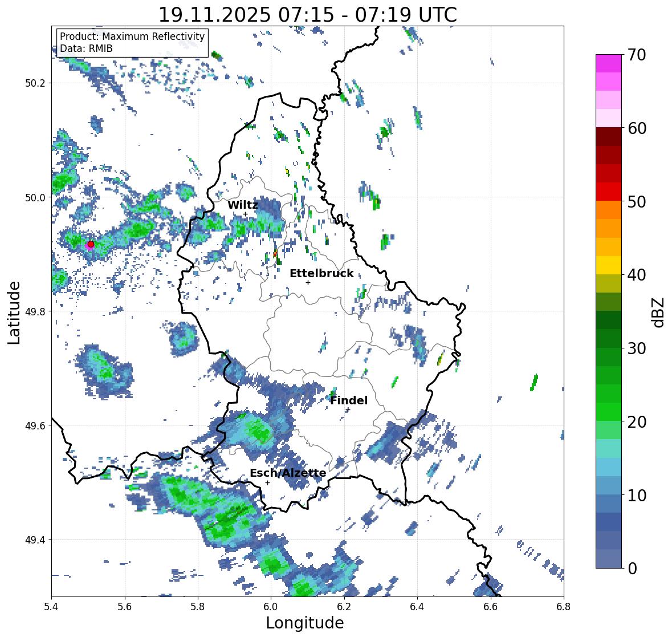
Task: Click the colorbar tick label 10
Action: pos(637,495)
